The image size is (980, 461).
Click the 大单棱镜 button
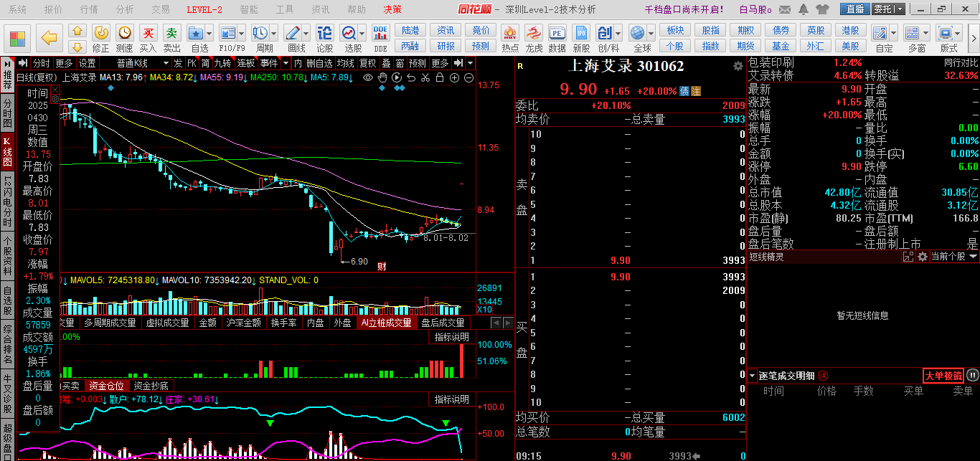point(943,376)
